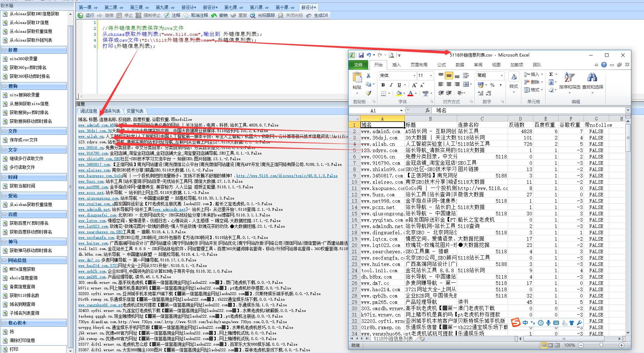Open 查找和选择 binoculars icon in Excel

tap(592, 77)
